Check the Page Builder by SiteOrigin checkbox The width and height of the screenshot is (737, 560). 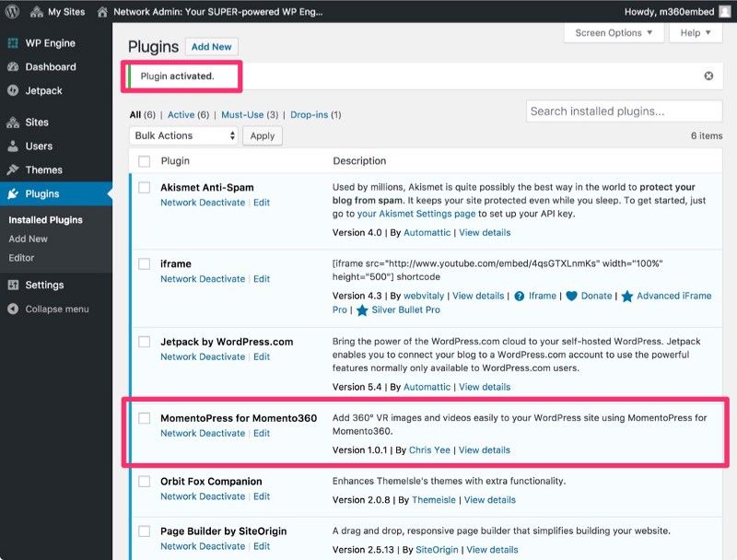(145, 531)
